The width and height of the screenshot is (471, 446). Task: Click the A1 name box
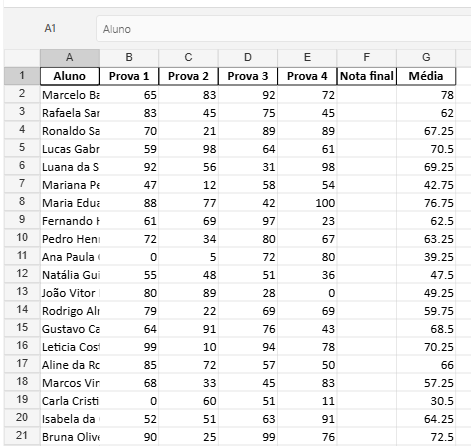[50, 29]
